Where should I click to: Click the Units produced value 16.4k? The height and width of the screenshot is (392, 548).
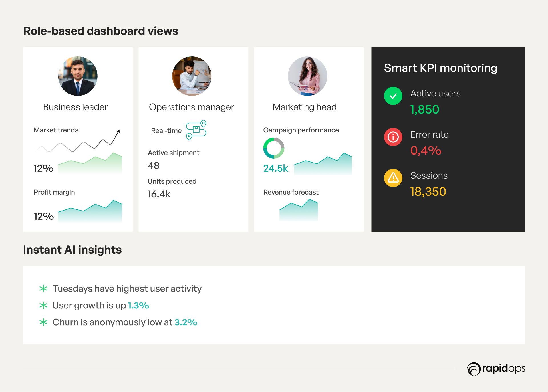[x=159, y=194]
